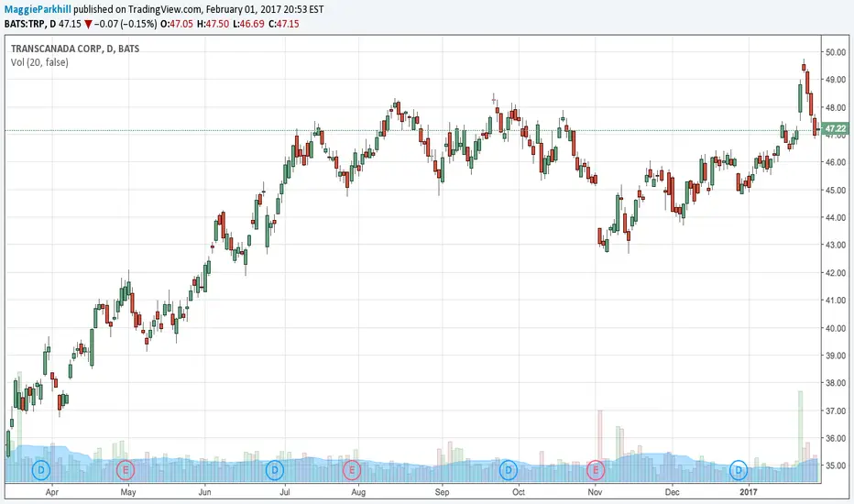Screen dimensions: 854x504
Task: Click the −0.07 (−0.15%) change value
Action: (126, 24)
